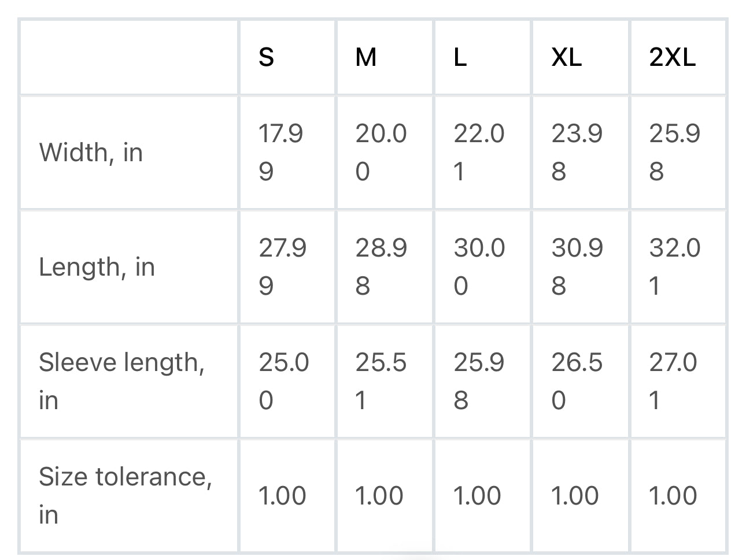Select the 32.01 length value for 2XL
746x560 pixels.
tap(675, 267)
